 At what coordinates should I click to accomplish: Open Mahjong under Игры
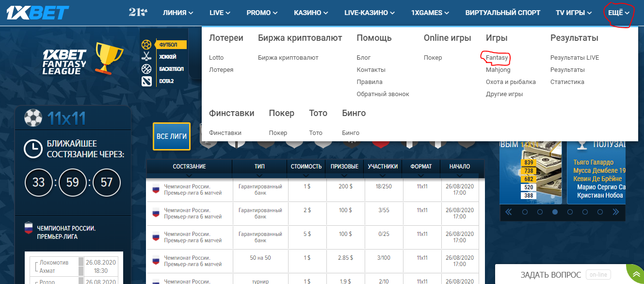point(498,70)
